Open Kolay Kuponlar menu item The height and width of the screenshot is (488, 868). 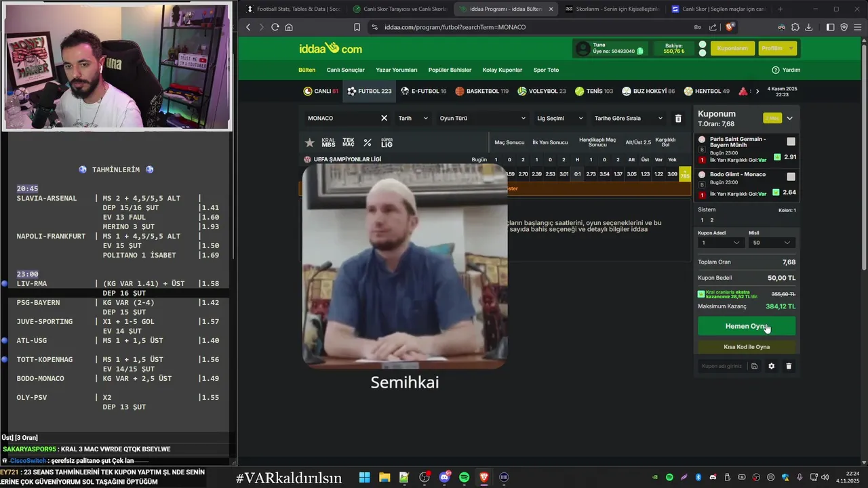pyautogui.click(x=502, y=70)
